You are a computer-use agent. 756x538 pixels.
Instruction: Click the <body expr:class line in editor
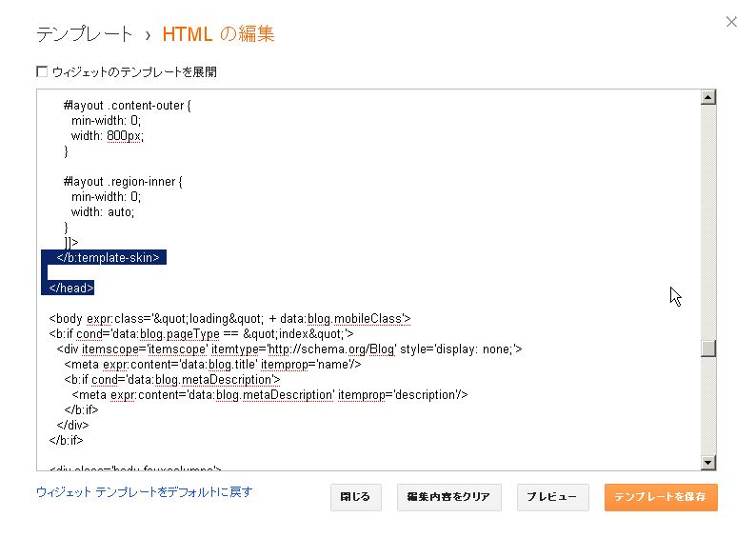[x=229, y=319]
